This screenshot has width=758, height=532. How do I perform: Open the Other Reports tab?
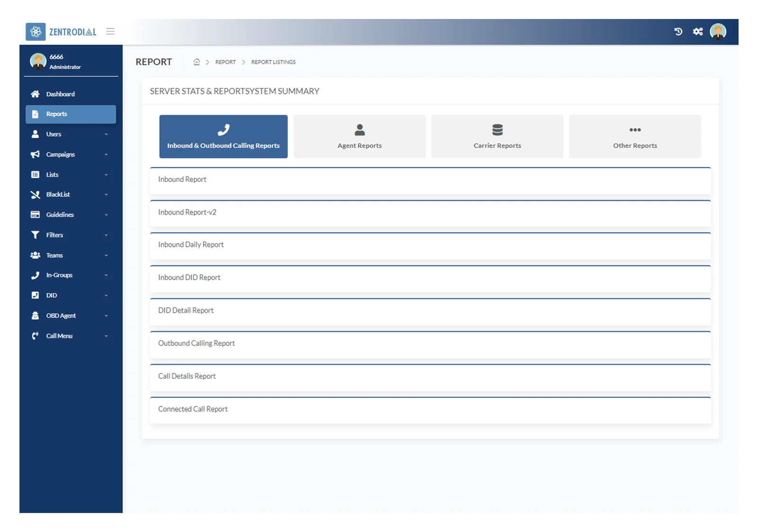point(635,136)
